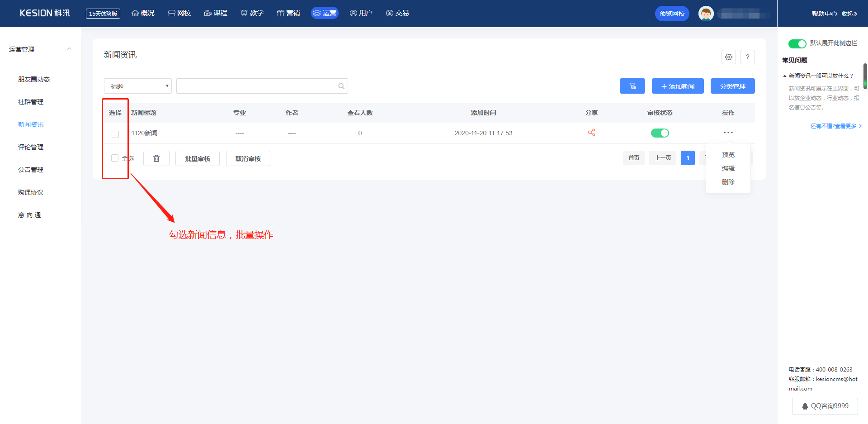Share the 1120新闻 entry via share icon
The height and width of the screenshot is (424, 868).
pos(591,133)
